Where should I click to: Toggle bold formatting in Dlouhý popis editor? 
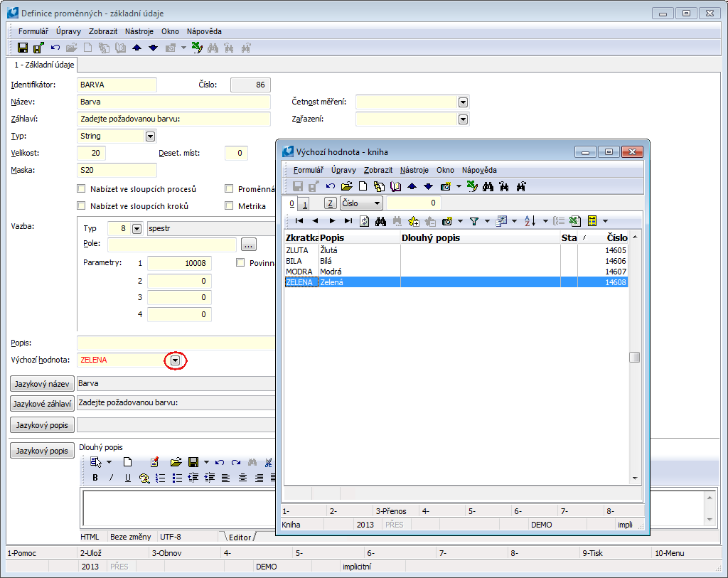pos(95,478)
